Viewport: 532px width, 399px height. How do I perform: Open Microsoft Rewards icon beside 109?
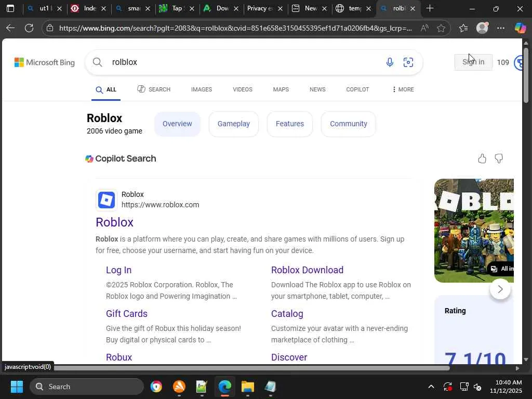(518, 62)
